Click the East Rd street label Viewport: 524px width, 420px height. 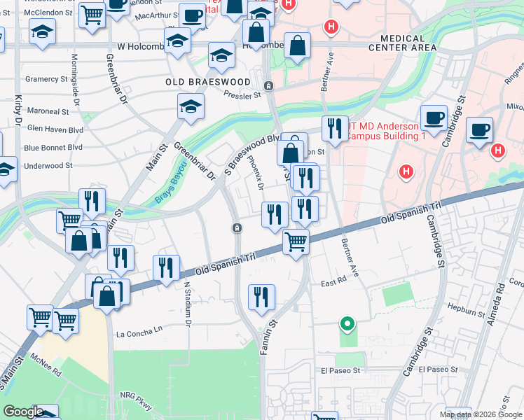click(x=333, y=281)
